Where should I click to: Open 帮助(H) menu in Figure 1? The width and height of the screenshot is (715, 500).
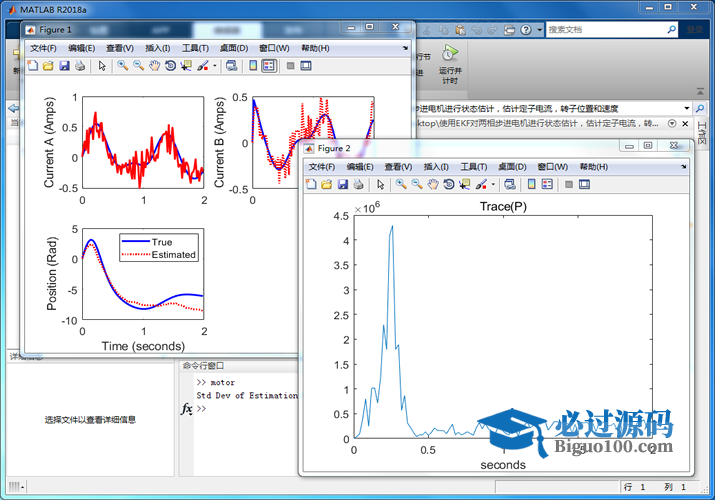[315, 48]
